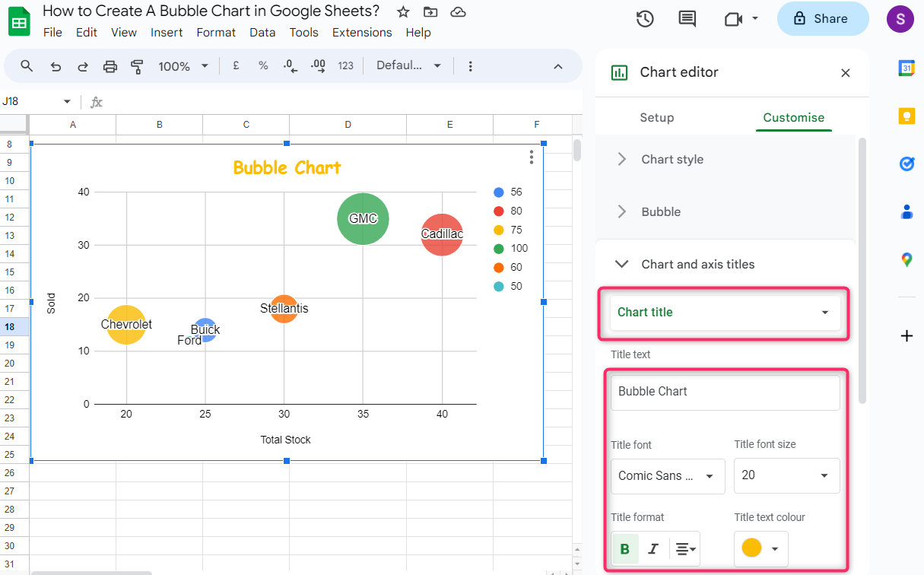Format as percent in toolbar

(263, 66)
